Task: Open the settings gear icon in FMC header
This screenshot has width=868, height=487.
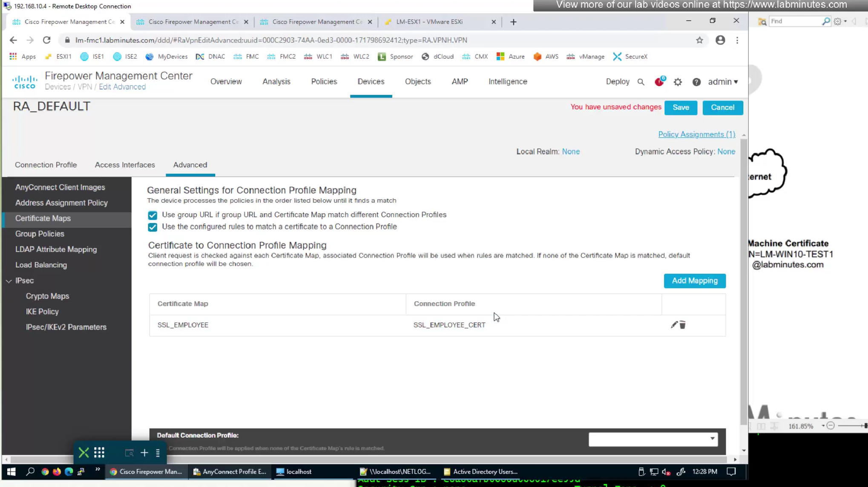Action: click(x=678, y=82)
